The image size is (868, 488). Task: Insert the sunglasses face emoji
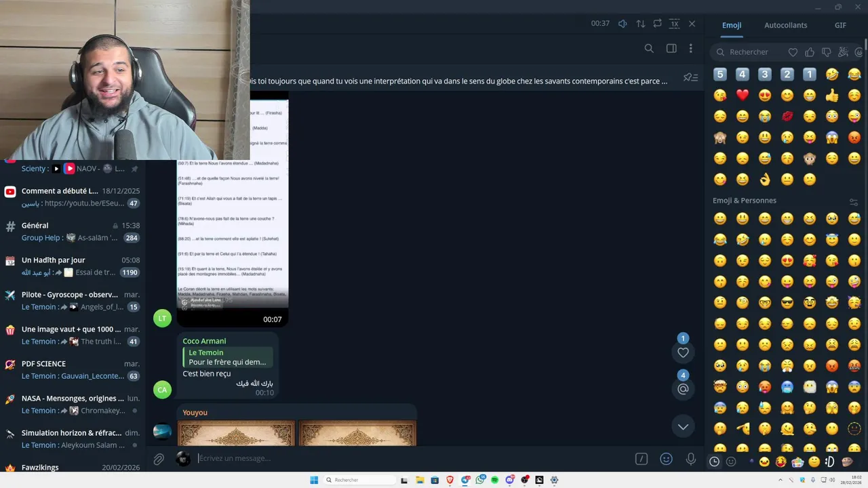coord(787,302)
